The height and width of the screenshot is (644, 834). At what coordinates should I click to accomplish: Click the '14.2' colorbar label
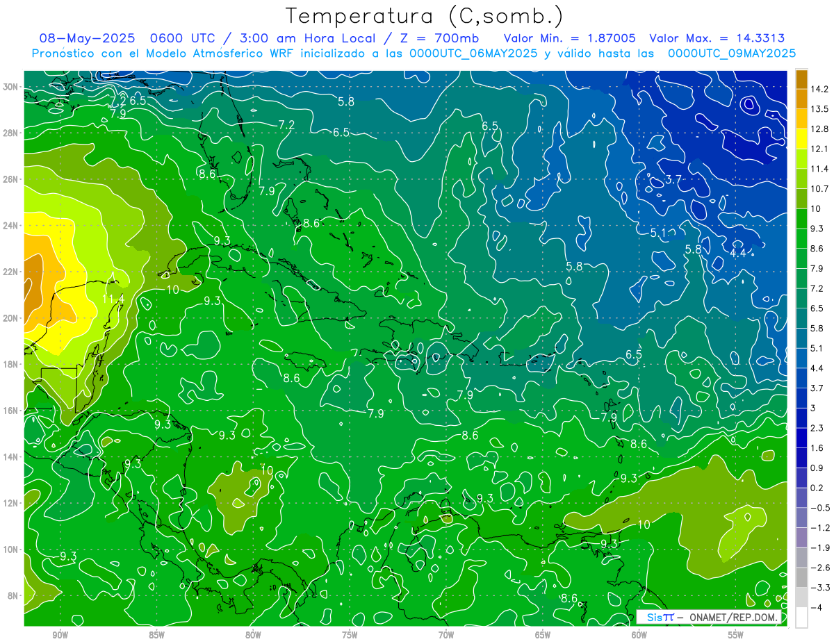pyautogui.click(x=819, y=89)
